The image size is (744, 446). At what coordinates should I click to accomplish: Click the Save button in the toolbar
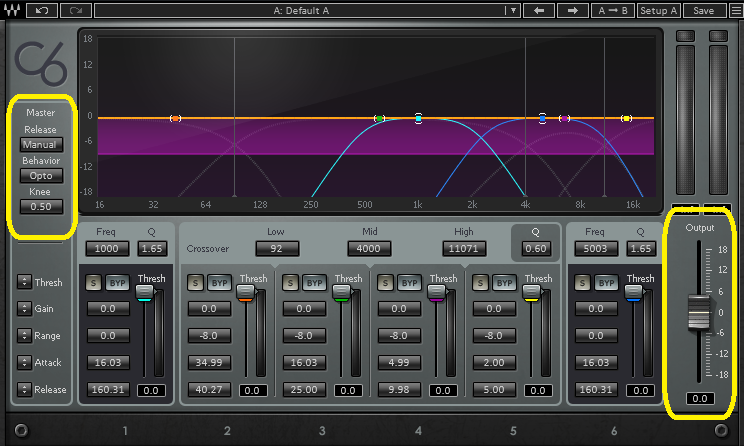[x=703, y=10]
